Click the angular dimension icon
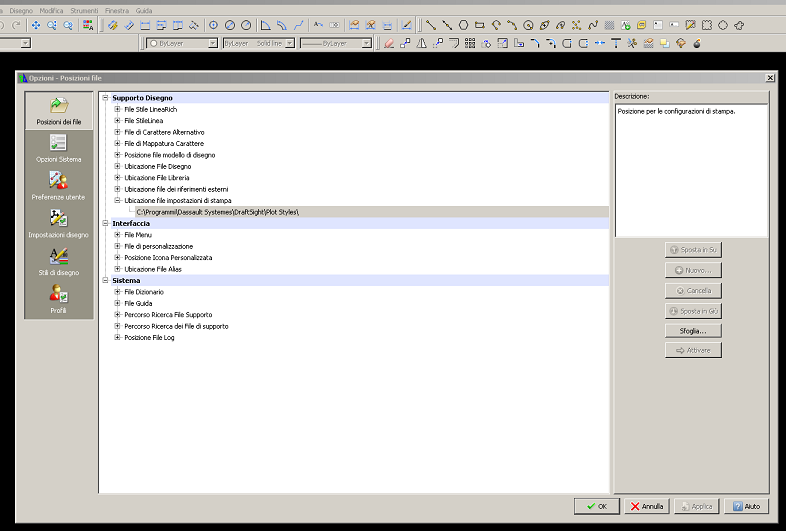Screen dimensions: 786x531 pos(265,25)
